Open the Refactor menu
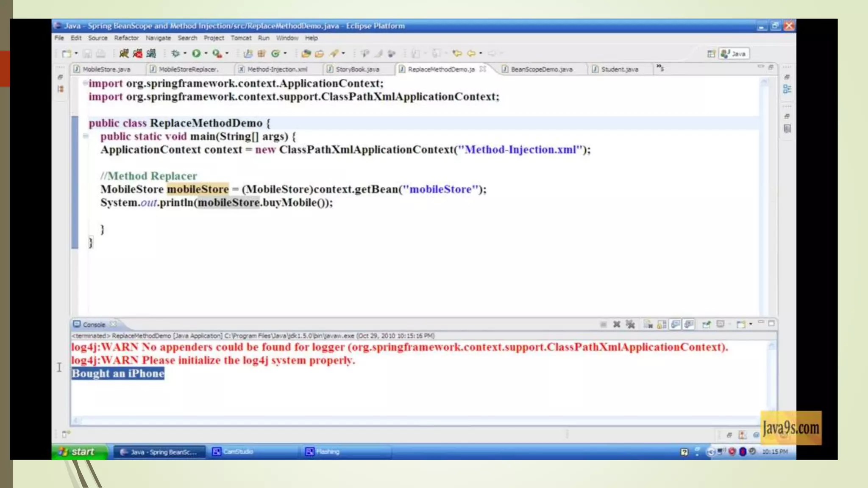Image resolution: width=868 pixels, height=488 pixels. 126,38
